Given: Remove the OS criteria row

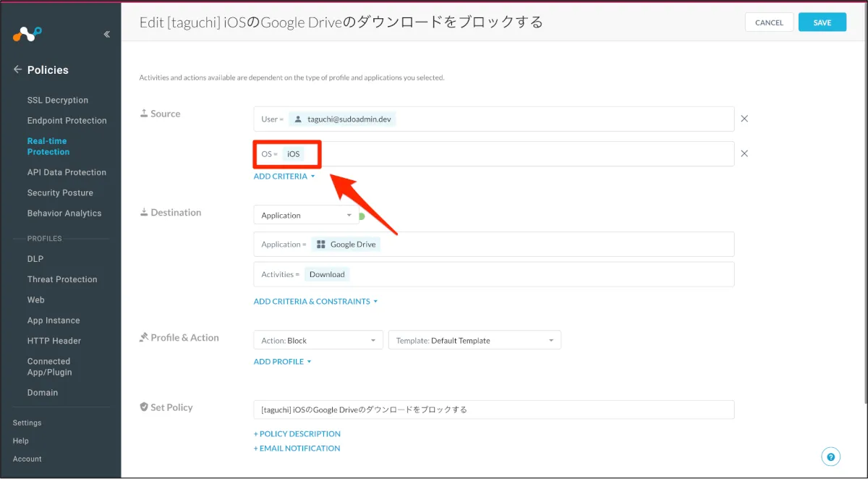Looking at the screenshot, I should click(744, 153).
